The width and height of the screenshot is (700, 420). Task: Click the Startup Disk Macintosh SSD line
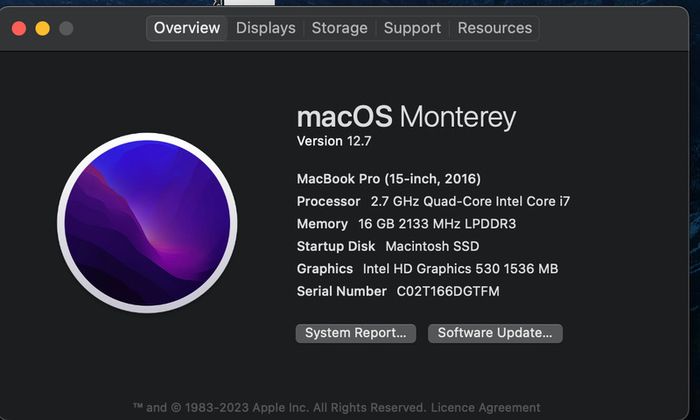(388, 246)
